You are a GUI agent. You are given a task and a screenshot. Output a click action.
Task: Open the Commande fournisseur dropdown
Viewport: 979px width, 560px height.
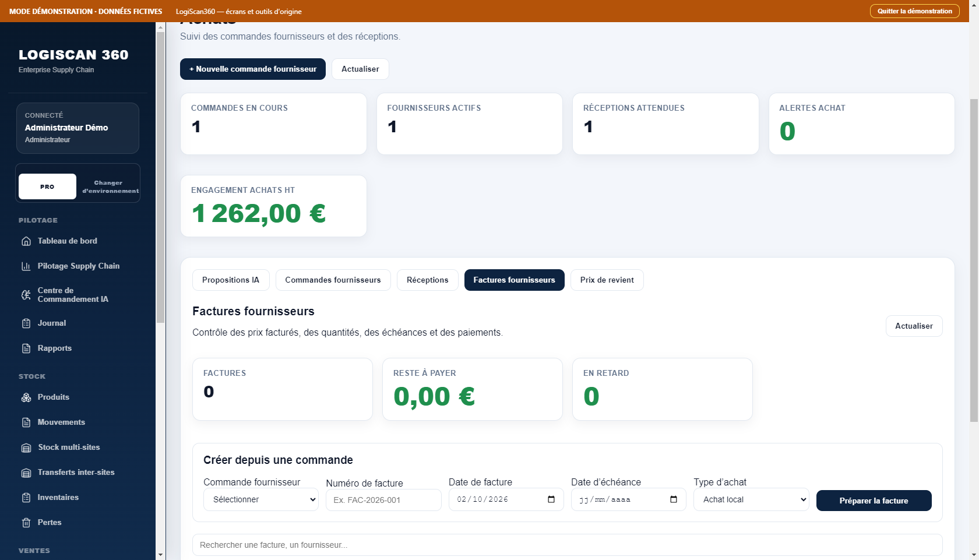click(261, 499)
